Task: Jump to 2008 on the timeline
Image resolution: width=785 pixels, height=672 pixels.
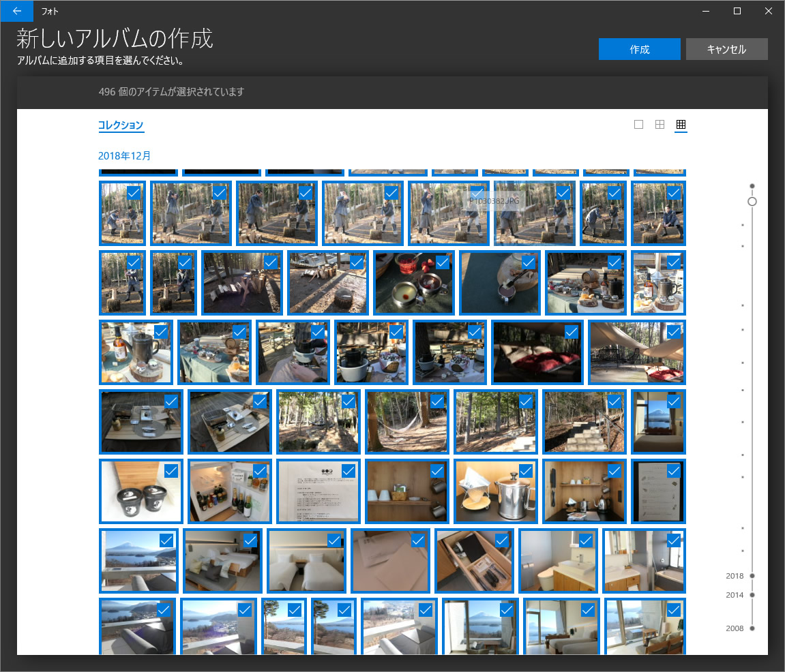Action: pyautogui.click(x=752, y=628)
